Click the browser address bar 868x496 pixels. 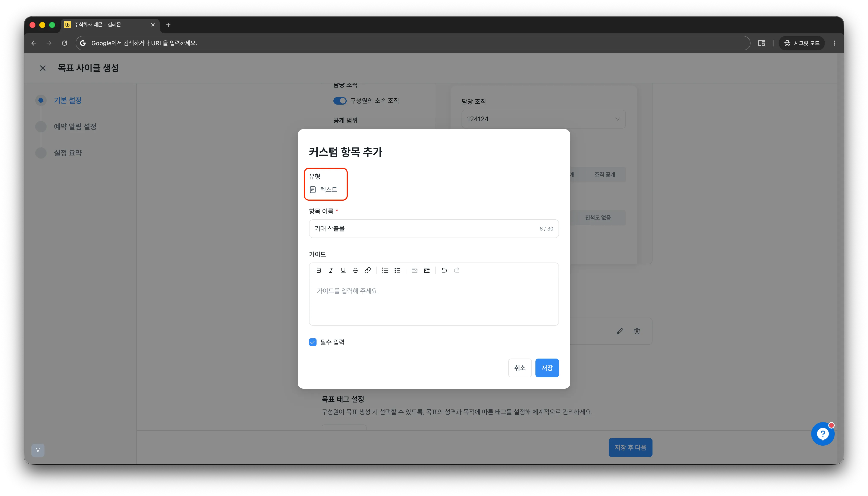(x=412, y=43)
